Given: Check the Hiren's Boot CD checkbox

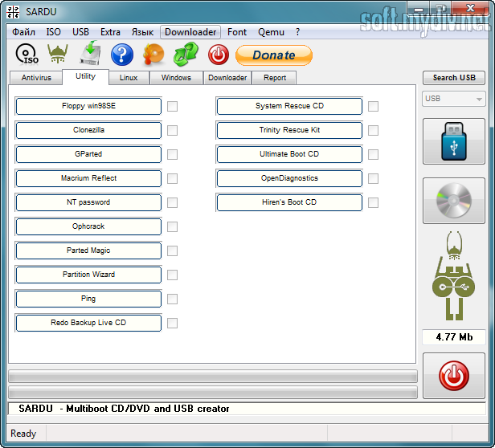Looking at the screenshot, I should (x=373, y=202).
